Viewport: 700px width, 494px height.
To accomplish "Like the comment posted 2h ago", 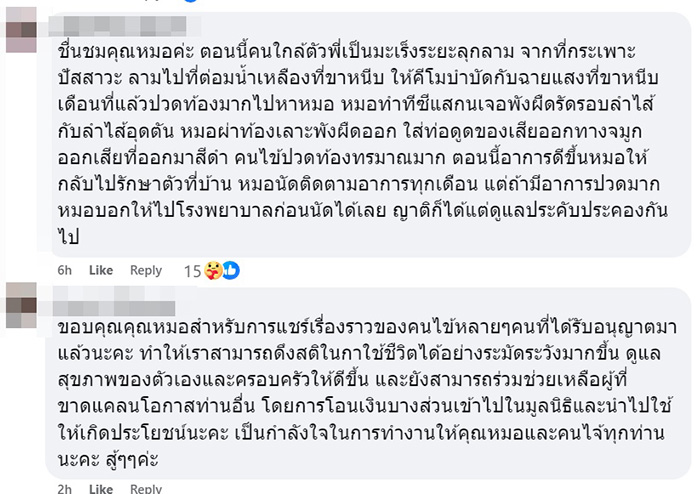I will (x=101, y=489).
